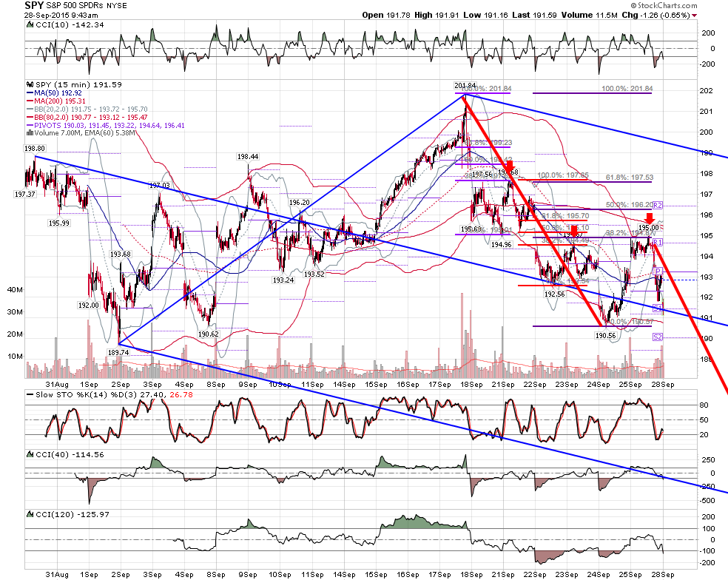Click the 198.44 price label
The height and width of the screenshot is (580, 728).
[247, 157]
